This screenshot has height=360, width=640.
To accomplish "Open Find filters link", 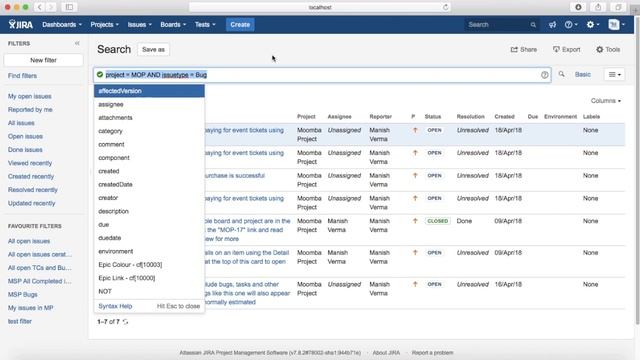I will (22, 76).
